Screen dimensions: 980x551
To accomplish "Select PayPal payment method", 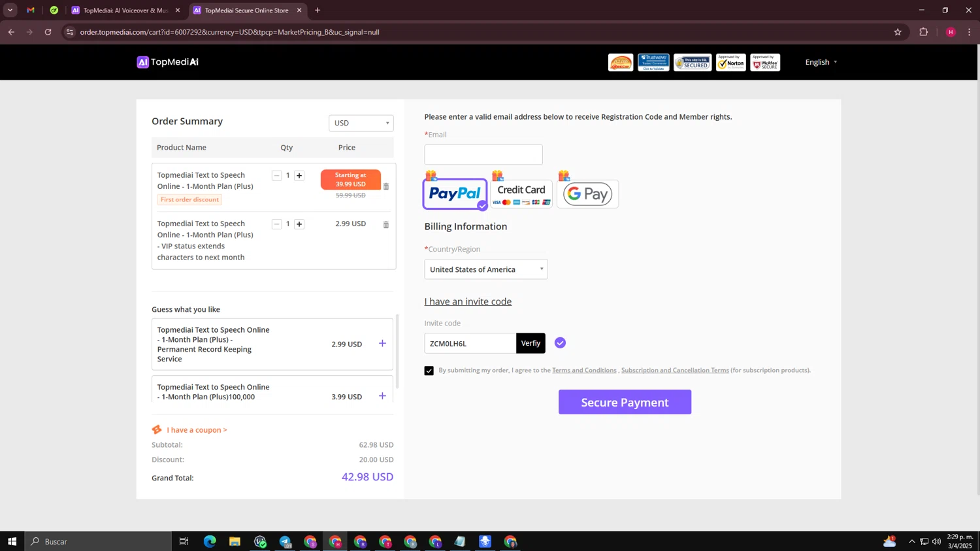I will (x=455, y=194).
